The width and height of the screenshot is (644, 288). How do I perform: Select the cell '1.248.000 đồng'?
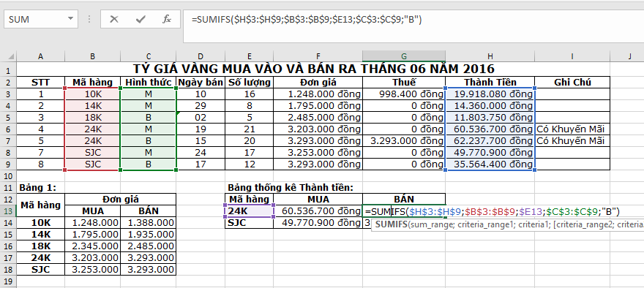pyautogui.click(x=318, y=94)
